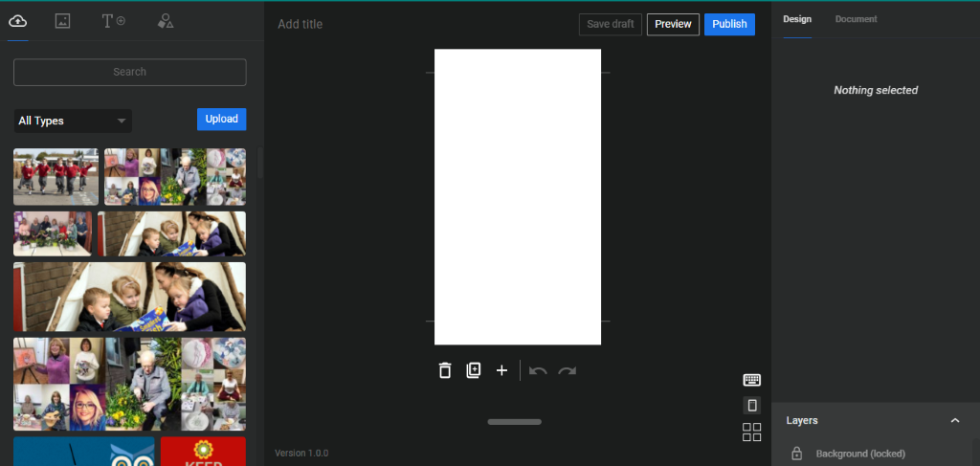Delete the current page with trash icon
980x466 pixels.
(445, 370)
